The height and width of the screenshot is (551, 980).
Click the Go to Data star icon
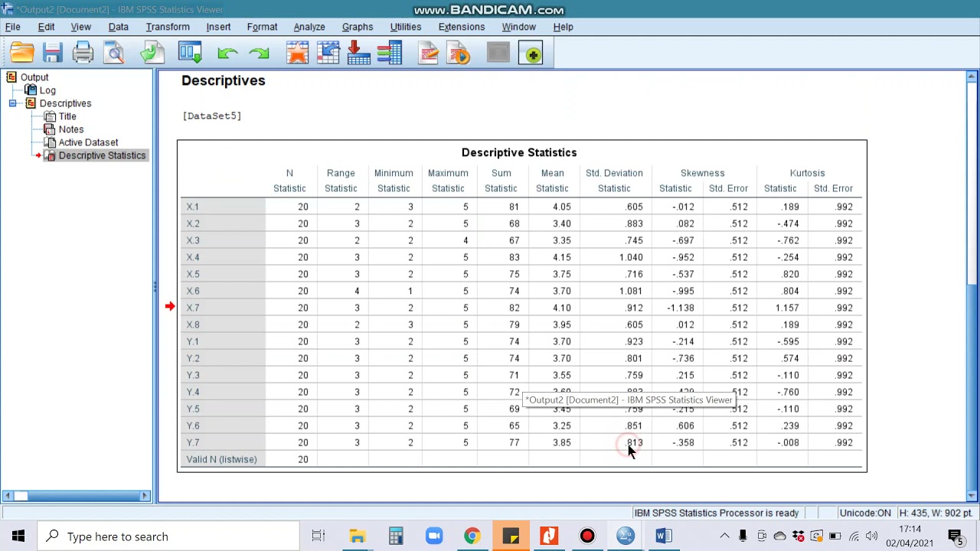coord(297,53)
